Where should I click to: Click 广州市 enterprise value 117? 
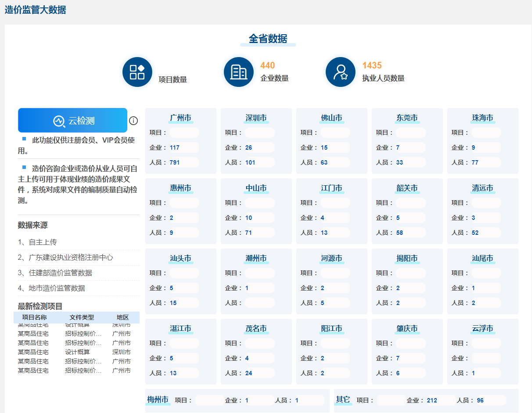point(175,147)
